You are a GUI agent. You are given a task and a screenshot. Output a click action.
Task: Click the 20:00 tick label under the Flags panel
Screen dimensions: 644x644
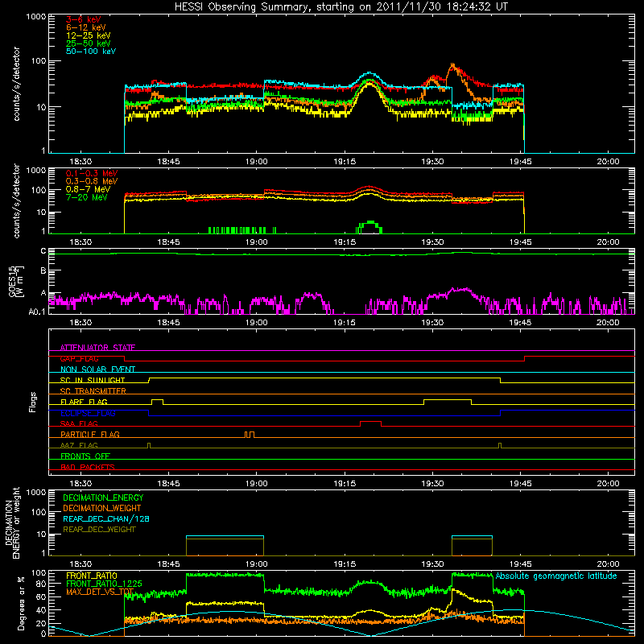click(608, 484)
